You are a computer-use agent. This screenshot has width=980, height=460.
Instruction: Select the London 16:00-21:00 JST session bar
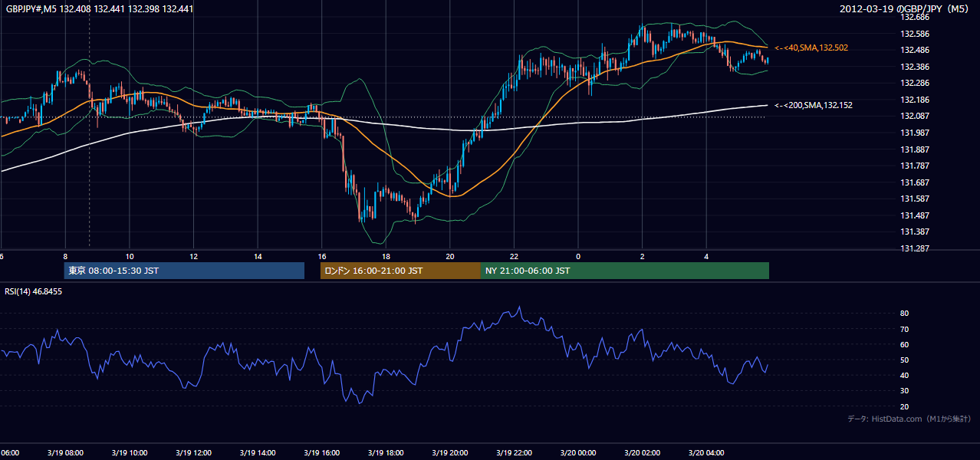[x=400, y=271]
